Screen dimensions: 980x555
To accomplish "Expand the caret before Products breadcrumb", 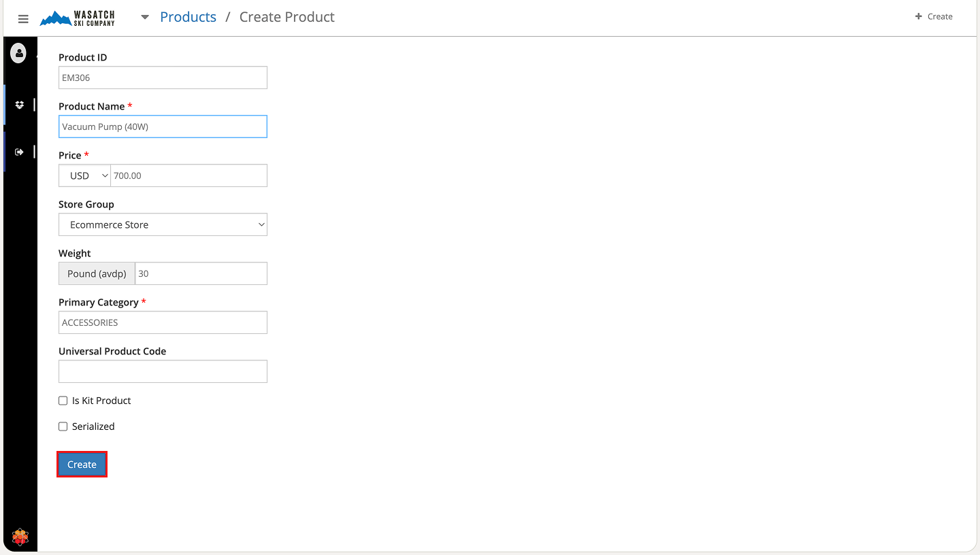I will pyautogui.click(x=145, y=17).
